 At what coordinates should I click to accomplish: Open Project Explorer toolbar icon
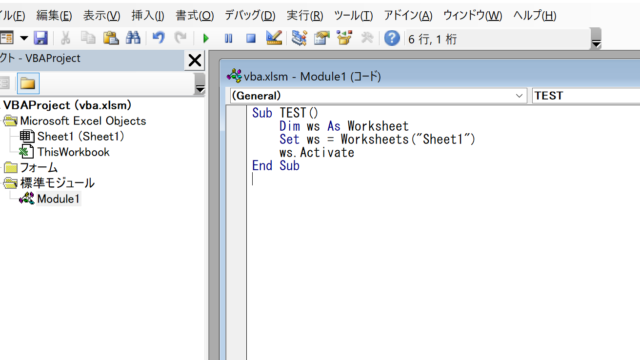299,38
